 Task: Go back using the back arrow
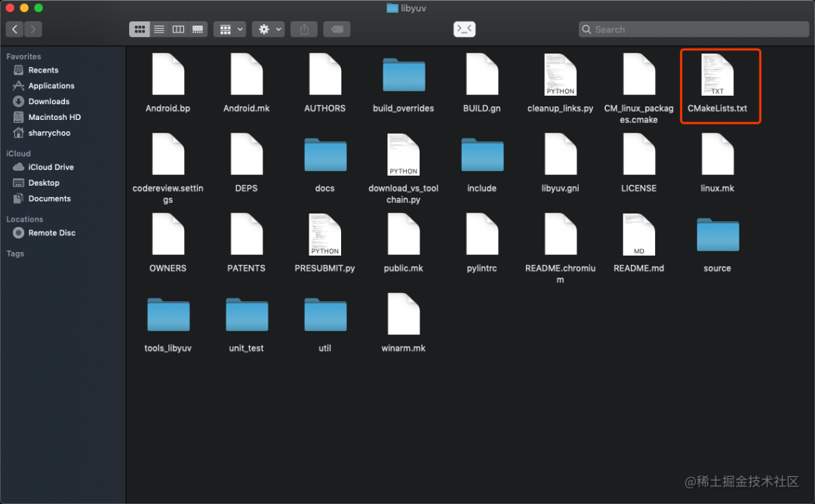coord(15,29)
